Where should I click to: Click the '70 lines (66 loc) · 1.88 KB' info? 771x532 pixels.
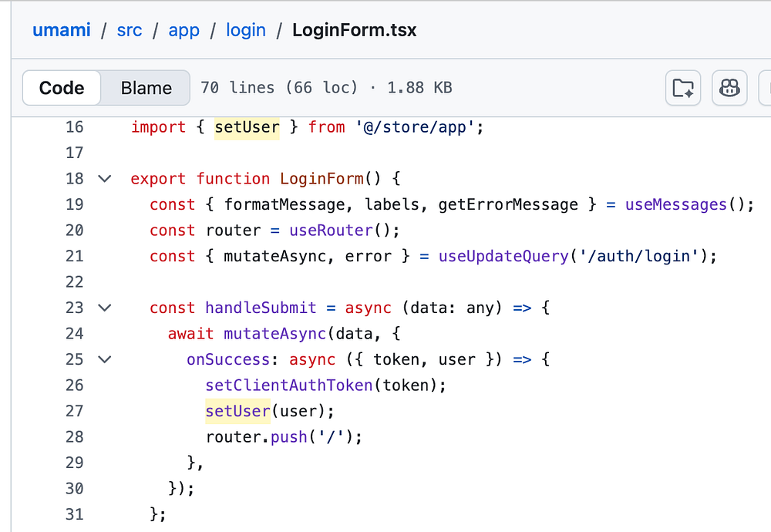[x=326, y=88]
